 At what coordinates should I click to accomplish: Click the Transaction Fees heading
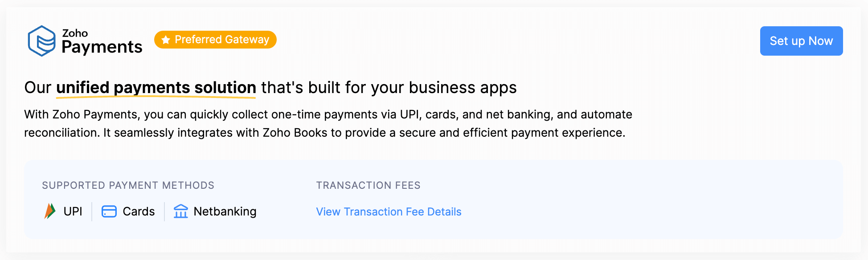pyautogui.click(x=368, y=185)
